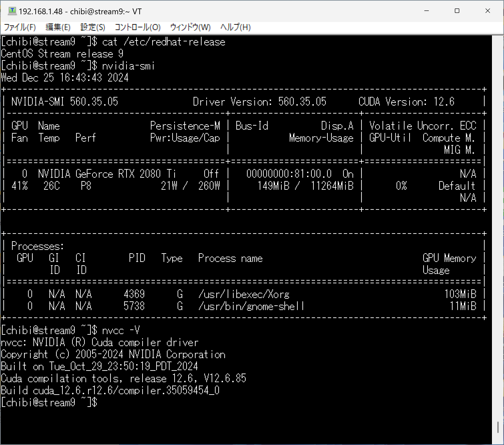Open the 編集(E) menu
The image size is (504, 445).
point(58,27)
